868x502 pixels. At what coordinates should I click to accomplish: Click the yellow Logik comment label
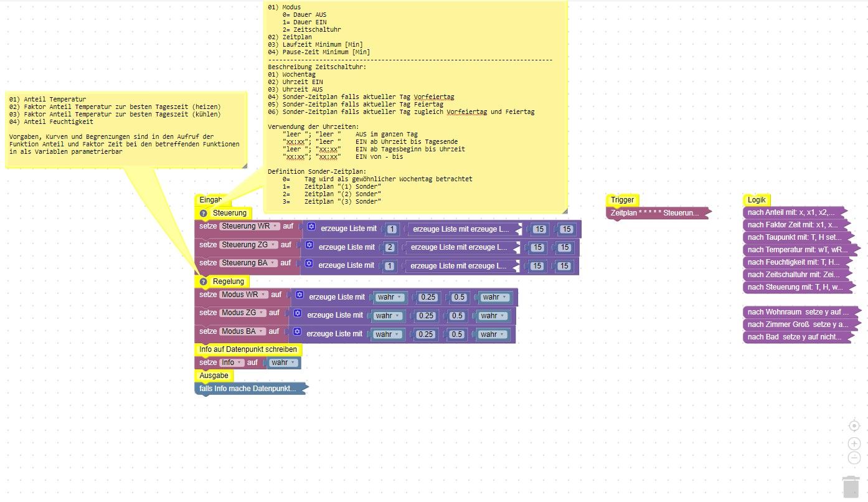coord(757,200)
